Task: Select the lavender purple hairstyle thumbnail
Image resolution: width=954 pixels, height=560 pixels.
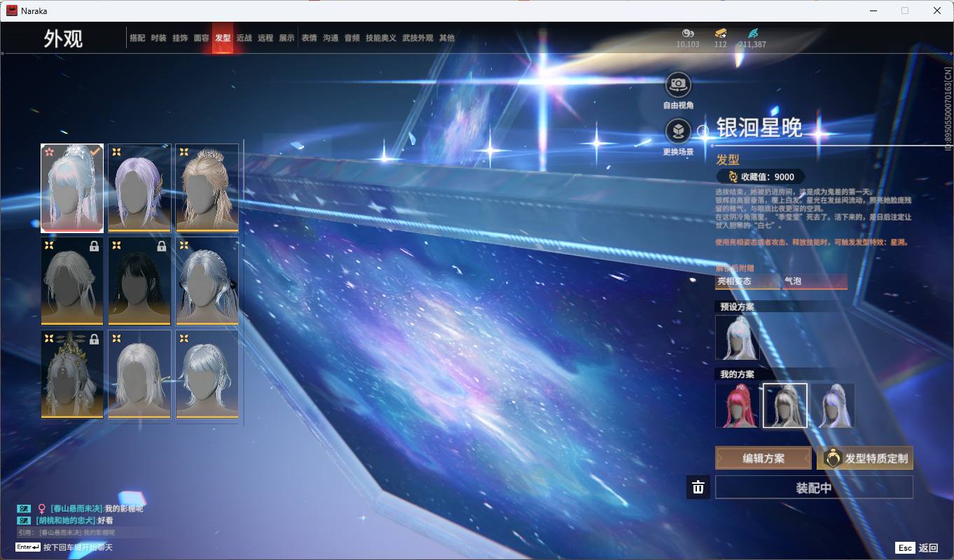Action: 139,188
